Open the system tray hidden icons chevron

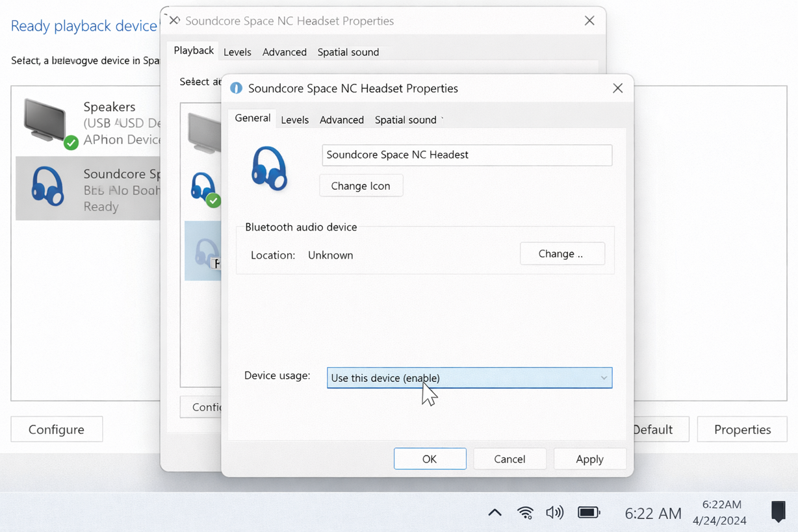[495, 513]
